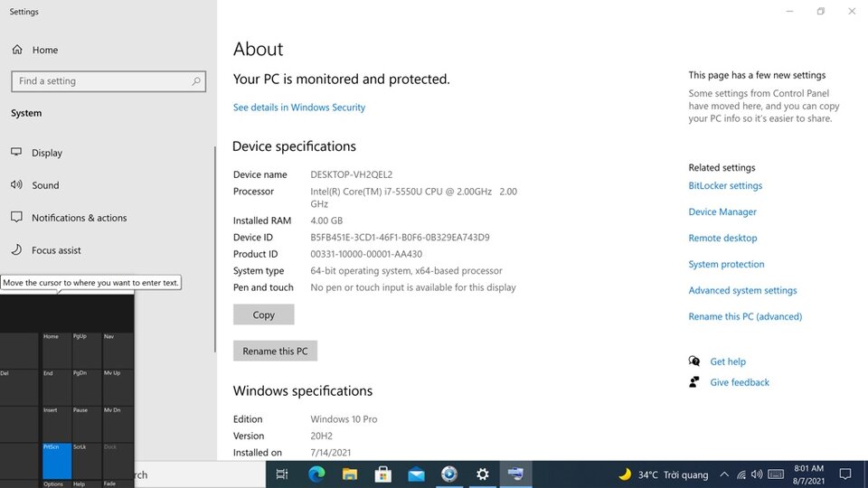This screenshot has width=868, height=488.
Task: Open BitLocker settings link
Action: [x=725, y=186]
